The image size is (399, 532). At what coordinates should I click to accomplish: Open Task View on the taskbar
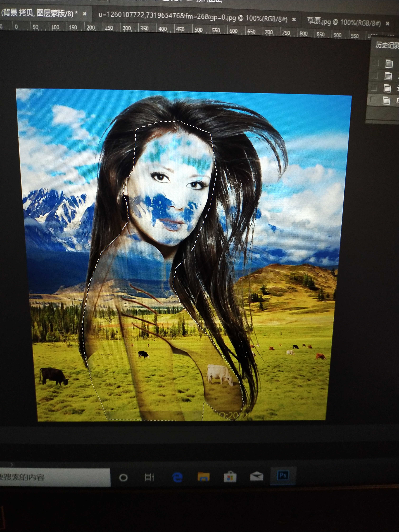coord(149,477)
